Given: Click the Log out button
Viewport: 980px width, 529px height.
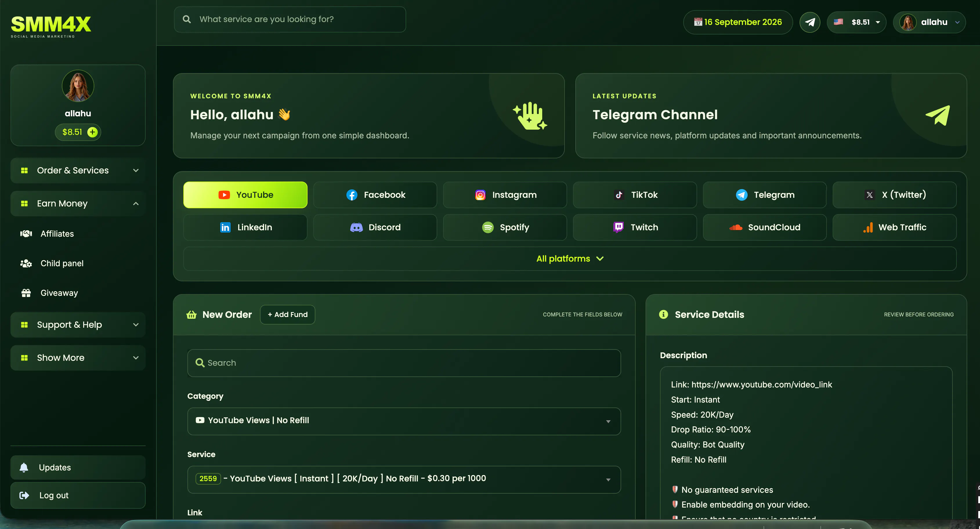Looking at the screenshot, I should [78, 495].
